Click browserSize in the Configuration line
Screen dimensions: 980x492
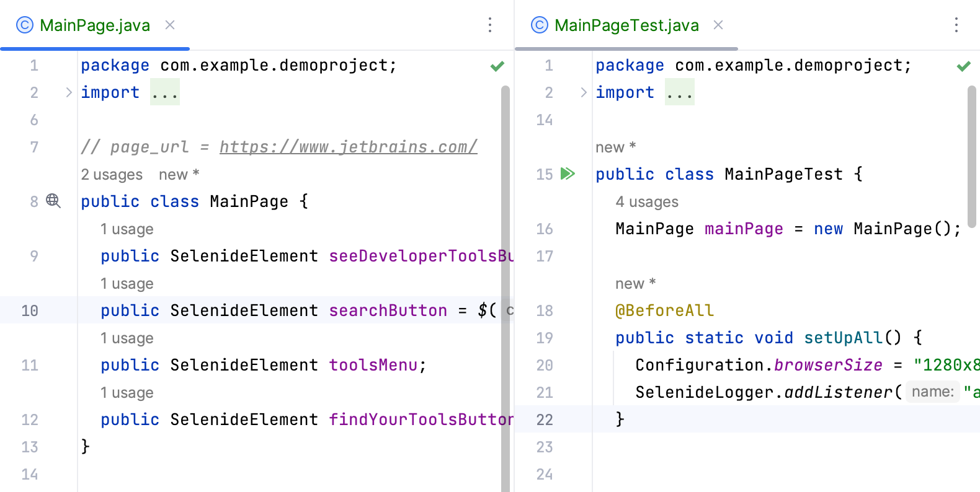(x=829, y=365)
